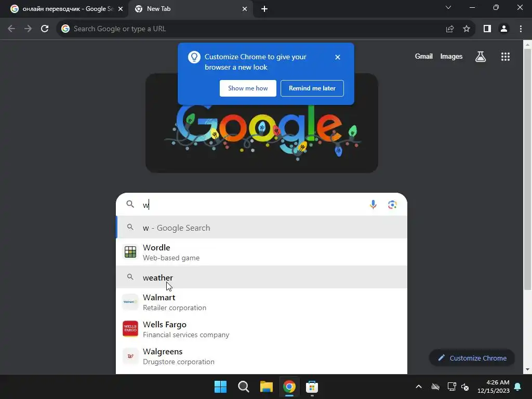Open Gmail link
Screen dimensions: 532x399
click(x=424, y=56)
